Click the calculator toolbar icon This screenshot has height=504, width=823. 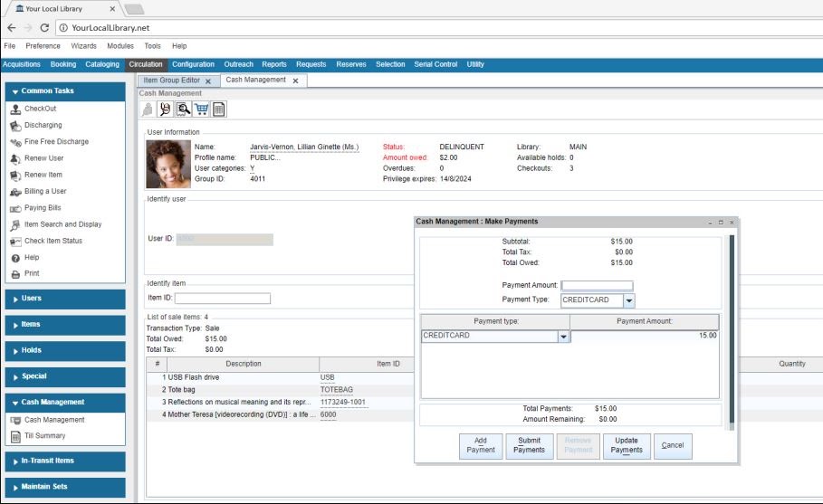click(x=218, y=109)
